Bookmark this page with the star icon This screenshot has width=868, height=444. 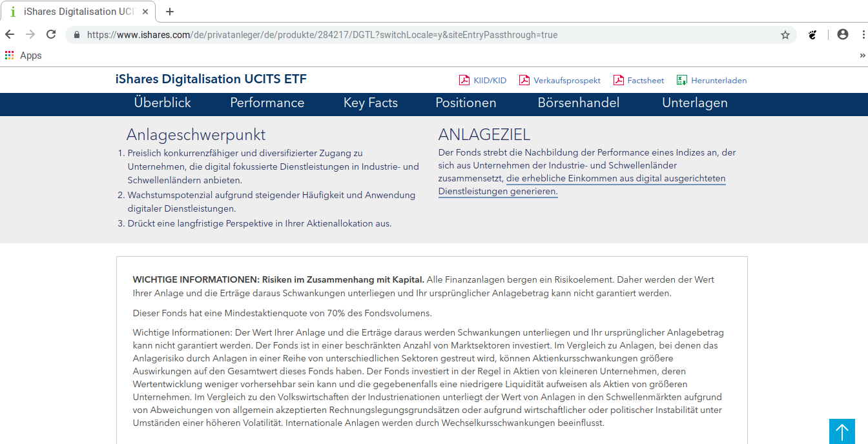(785, 35)
